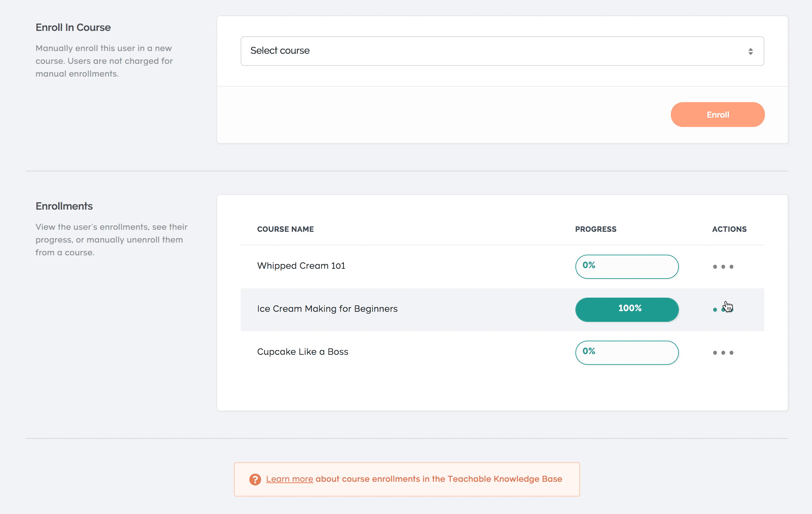Click the Whipped Cream 101 progress bar

(627, 267)
